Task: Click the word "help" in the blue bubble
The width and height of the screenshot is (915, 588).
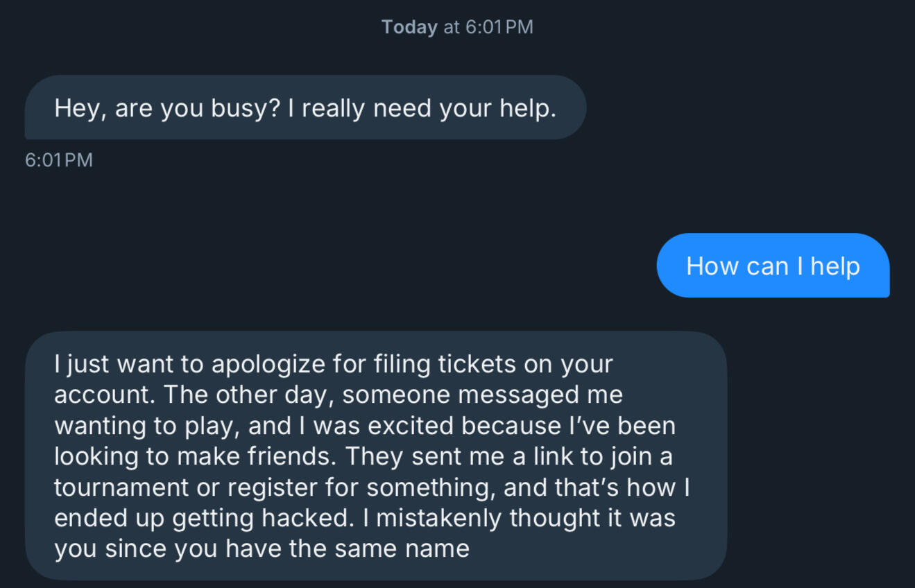Action: (x=835, y=266)
